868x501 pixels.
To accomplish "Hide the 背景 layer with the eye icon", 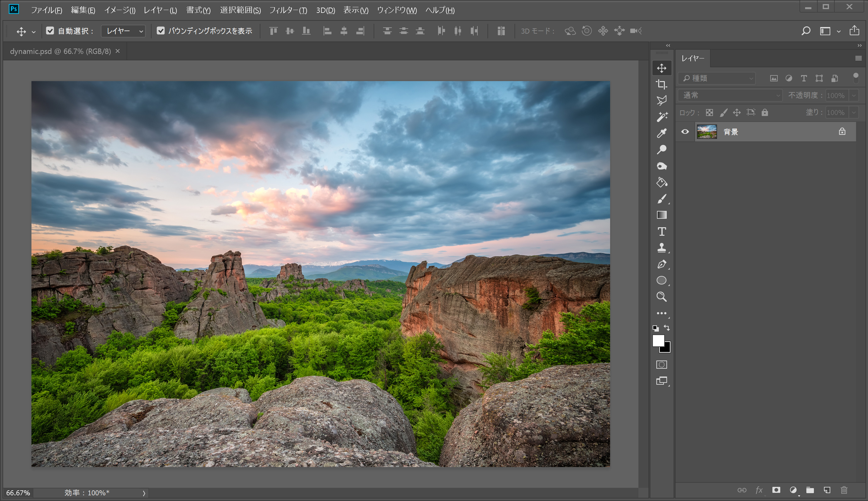I will [685, 132].
